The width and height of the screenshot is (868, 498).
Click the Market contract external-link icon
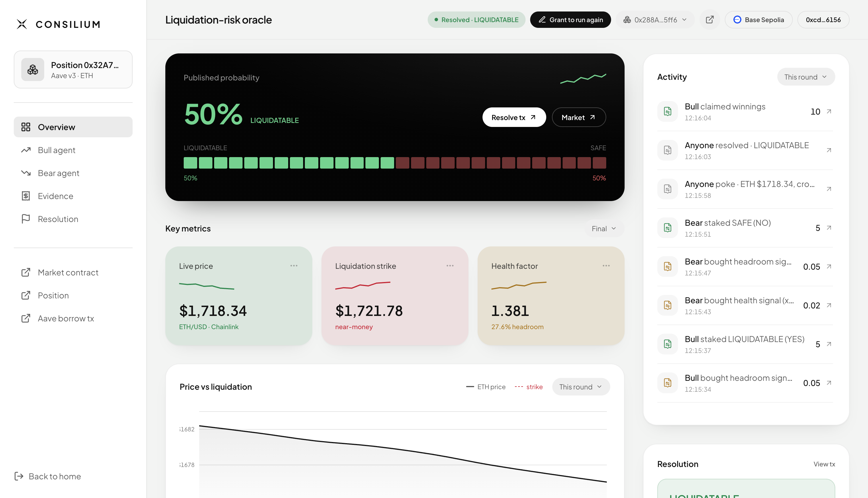point(26,272)
